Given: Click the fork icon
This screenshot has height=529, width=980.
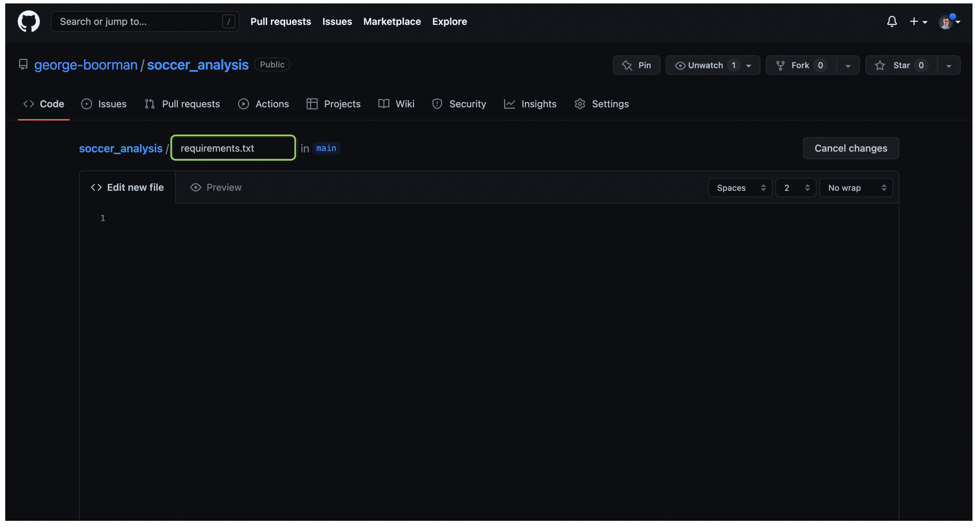Looking at the screenshot, I should (x=780, y=65).
